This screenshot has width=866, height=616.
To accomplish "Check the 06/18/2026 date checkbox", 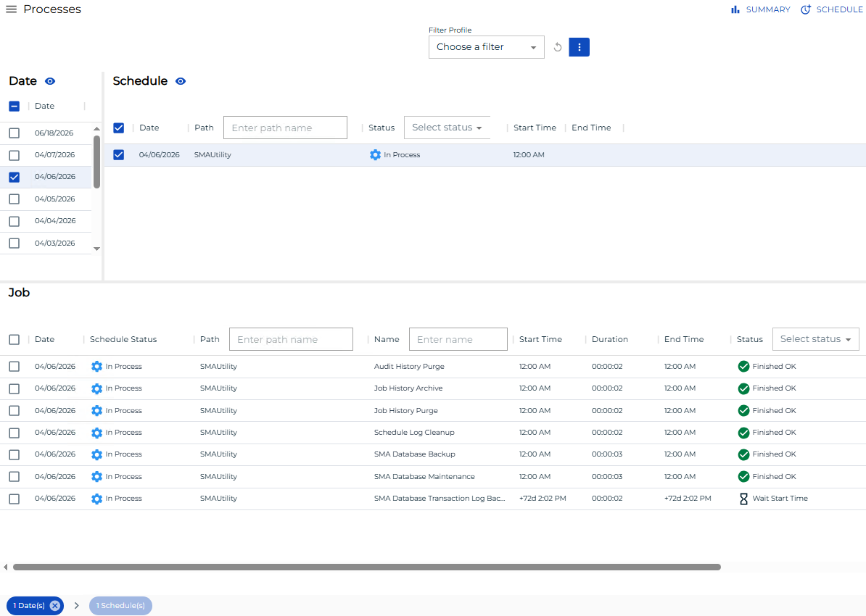I will (x=15, y=133).
